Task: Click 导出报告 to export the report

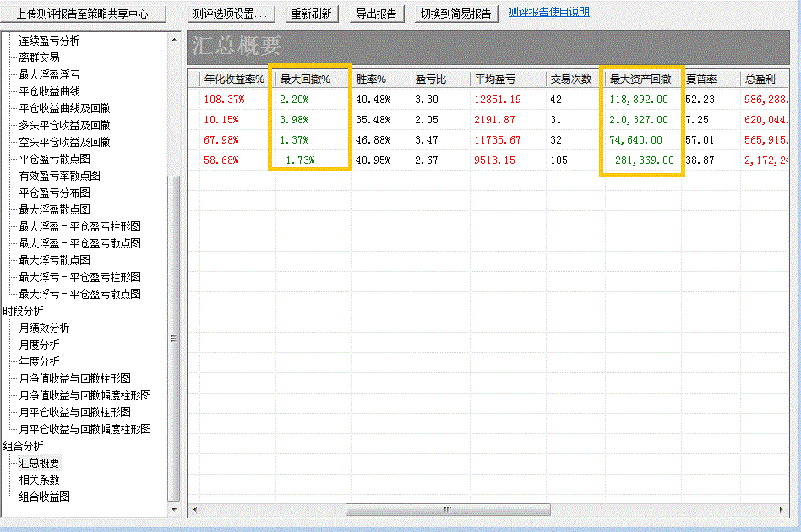Action: pos(376,14)
